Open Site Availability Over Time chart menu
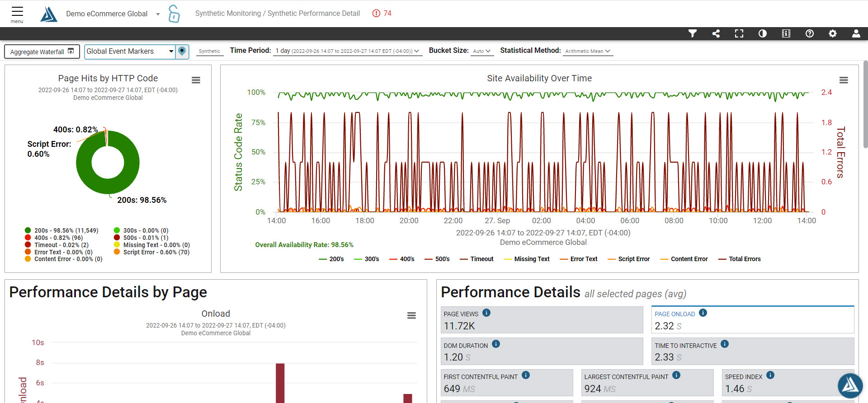The image size is (868, 403). coord(844,80)
